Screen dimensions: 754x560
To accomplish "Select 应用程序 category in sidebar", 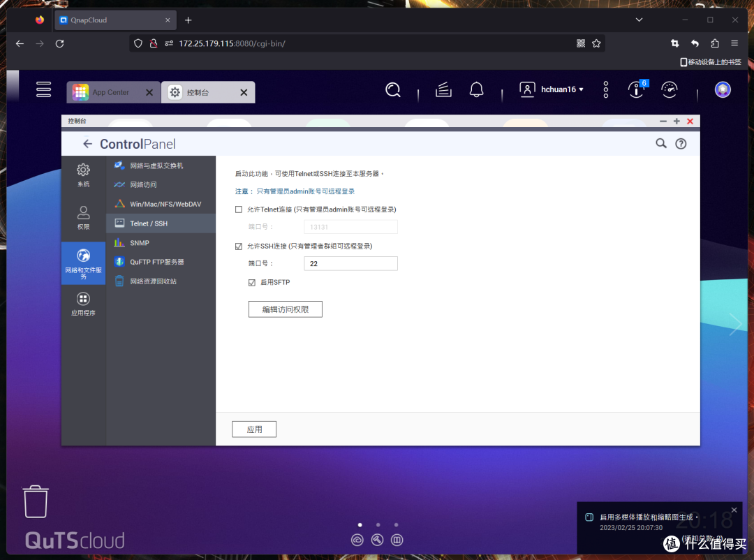I will pos(83,304).
